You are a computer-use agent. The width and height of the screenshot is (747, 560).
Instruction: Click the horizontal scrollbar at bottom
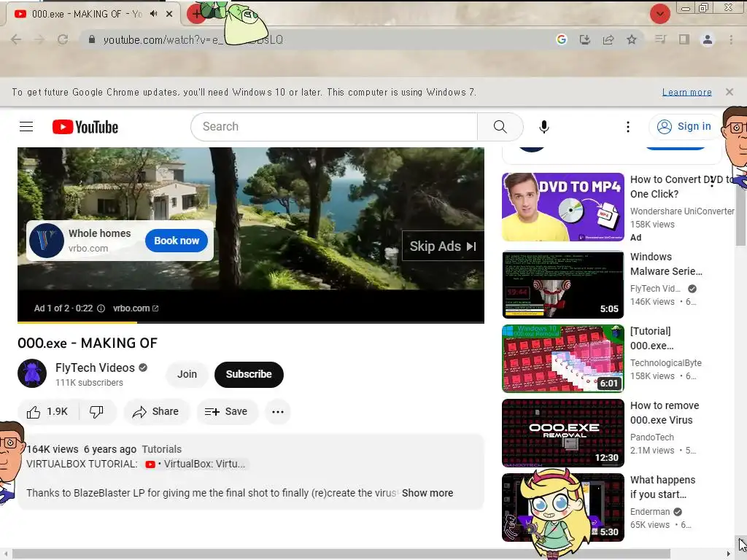coord(341,554)
